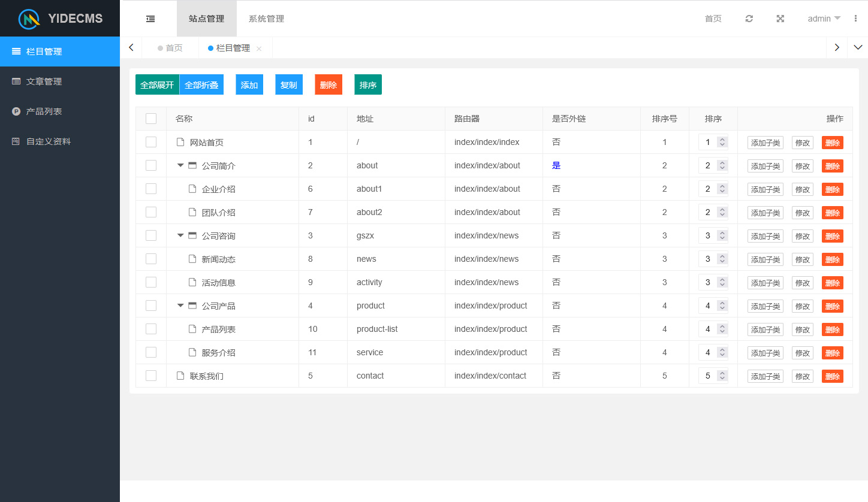868x502 pixels.
Task: Click the sort number field for 活动信息
Action: click(708, 282)
